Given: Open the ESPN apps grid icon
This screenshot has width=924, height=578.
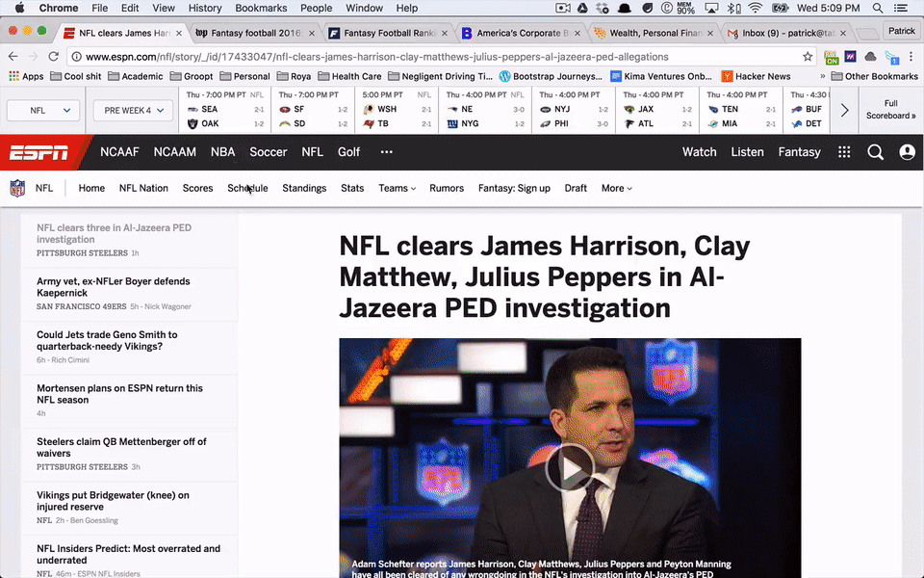Looking at the screenshot, I should [x=844, y=152].
